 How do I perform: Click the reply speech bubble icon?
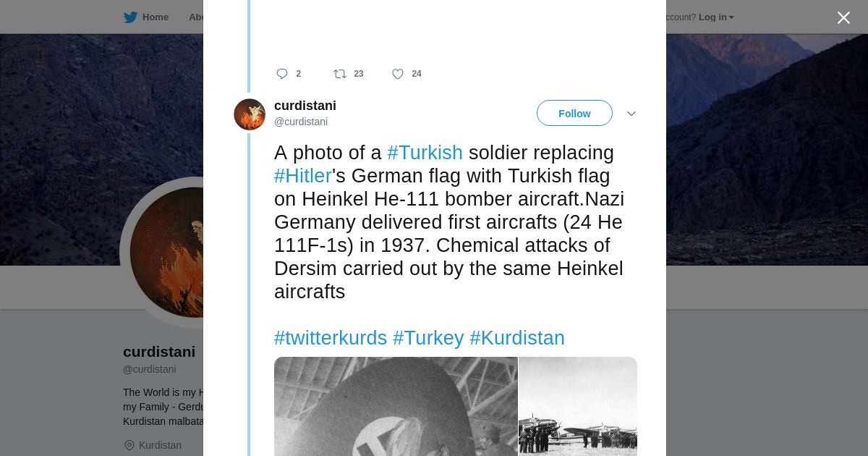[282, 74]
